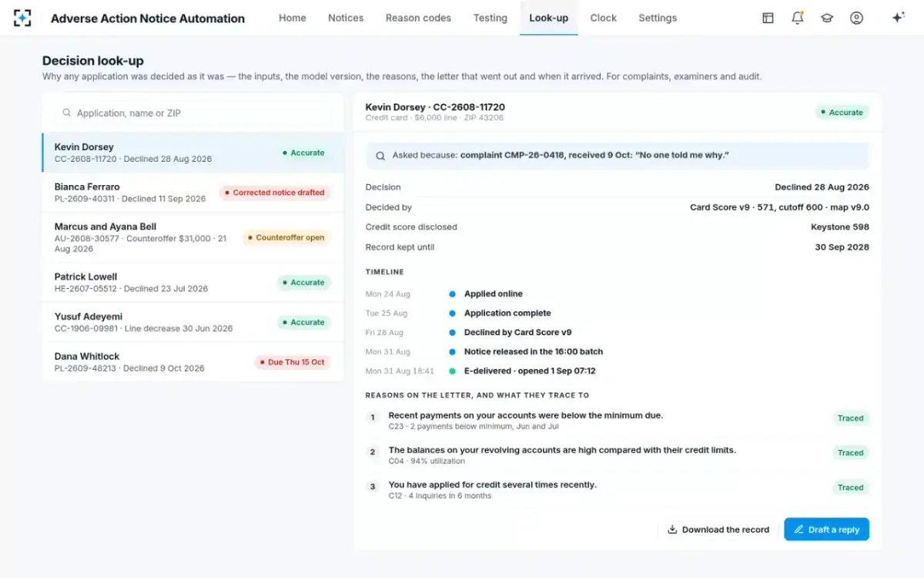The image size is (924, 578).
Task: Click reason 3 about applying for credit
Action: (493, 485)
